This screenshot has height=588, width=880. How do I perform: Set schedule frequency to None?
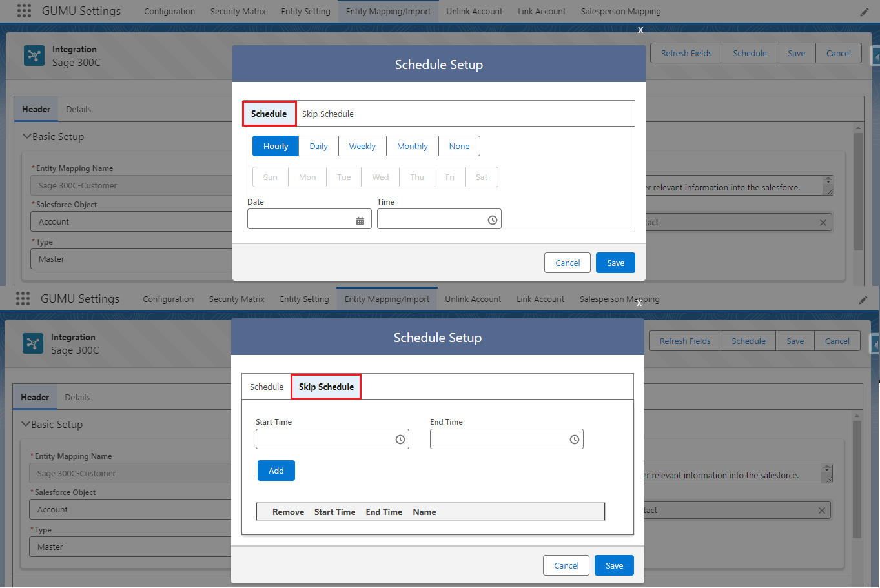pos(459,147)
